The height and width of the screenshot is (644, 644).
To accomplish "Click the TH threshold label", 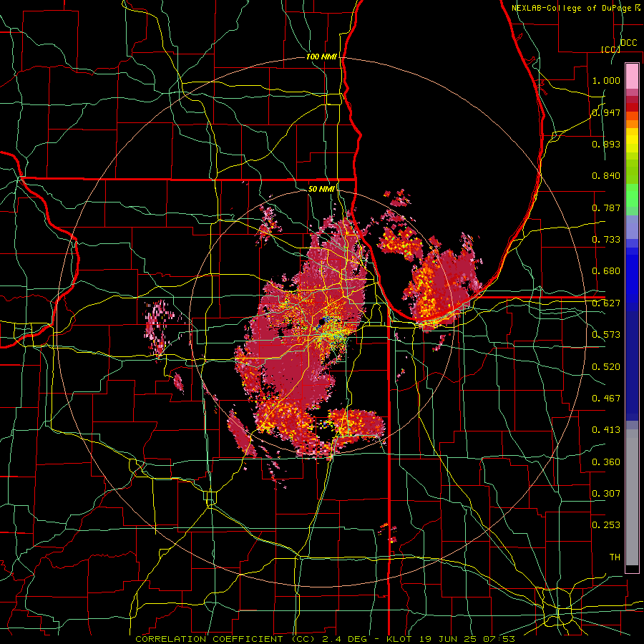I will pyautogui.click(x=615, y=557).
